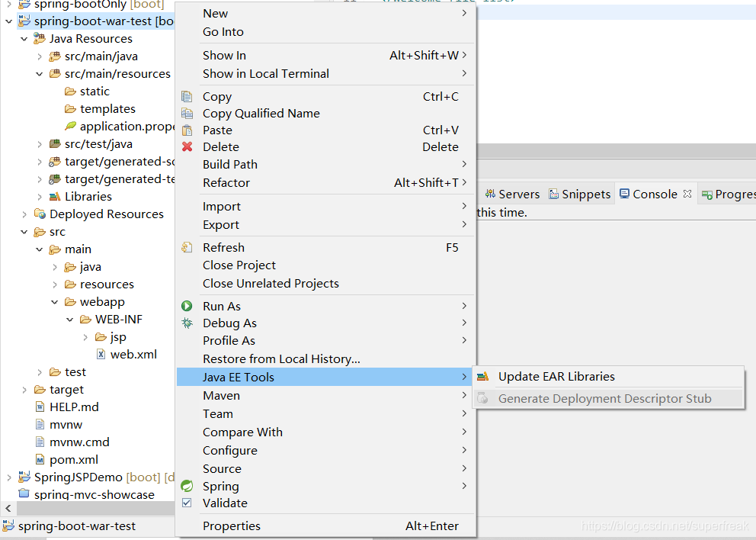Click the red Delete X icon
756x540 pixels.
(187, 146)
